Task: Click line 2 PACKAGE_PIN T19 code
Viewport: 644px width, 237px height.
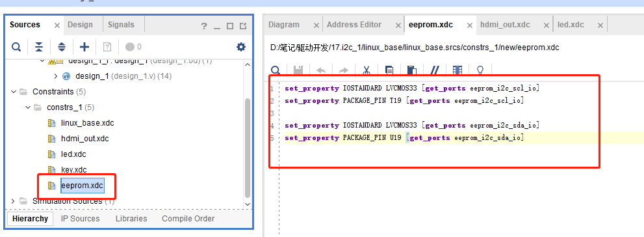Action: 404,100
